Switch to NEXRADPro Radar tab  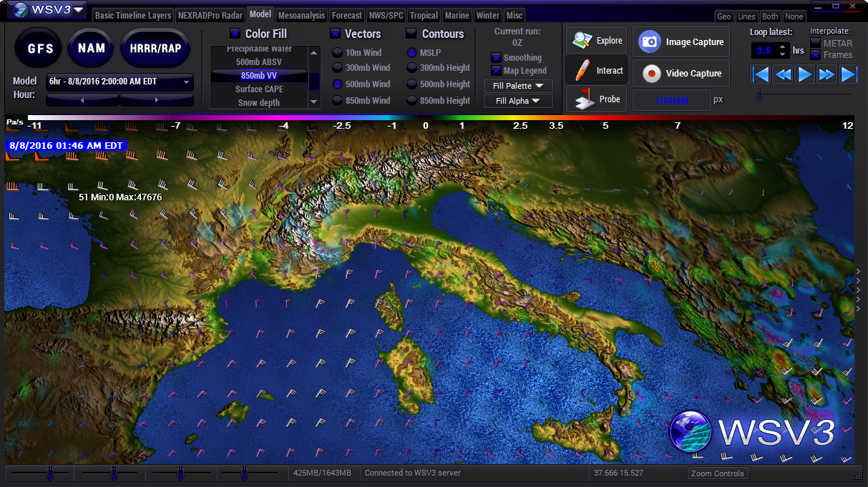tap(210, 16)
